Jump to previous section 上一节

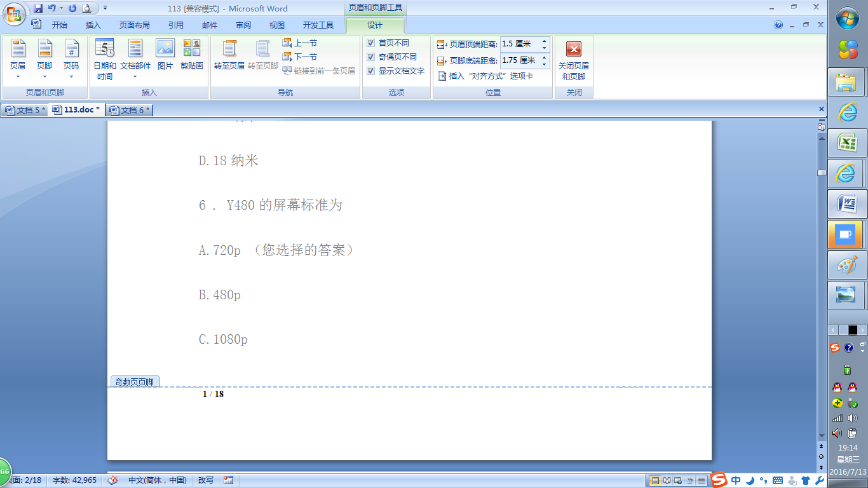(x=299, y=43)
